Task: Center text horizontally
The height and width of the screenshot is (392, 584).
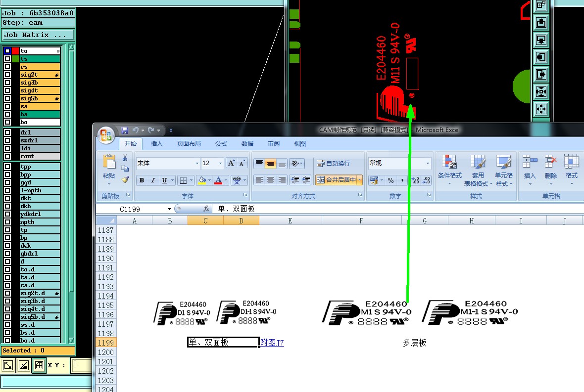Action: [271, 180]
